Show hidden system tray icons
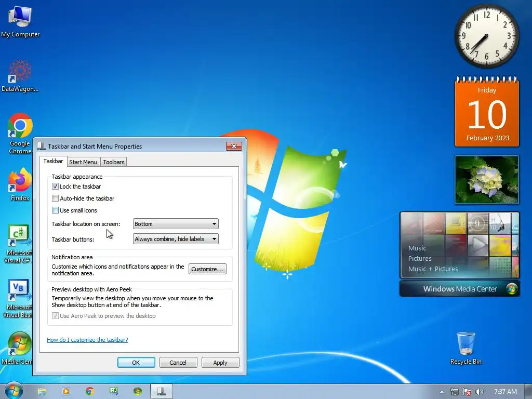Viewport: 532px width, 399px height. pyautogui.click(x=442, y=392)
